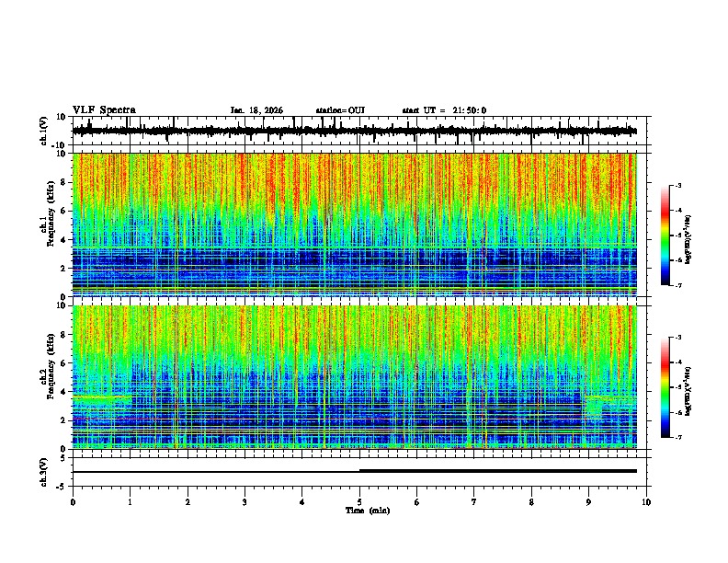Click the time axis tick label "4"

point(302,502)
